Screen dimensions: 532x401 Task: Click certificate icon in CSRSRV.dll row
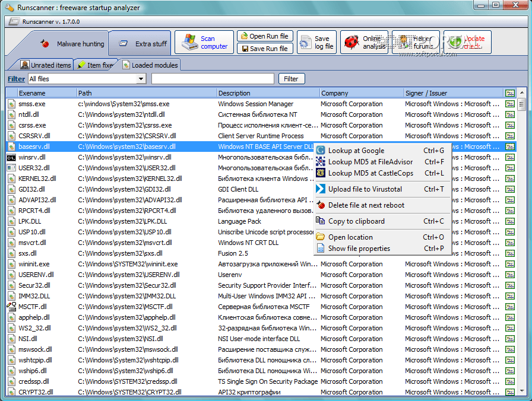509,136
